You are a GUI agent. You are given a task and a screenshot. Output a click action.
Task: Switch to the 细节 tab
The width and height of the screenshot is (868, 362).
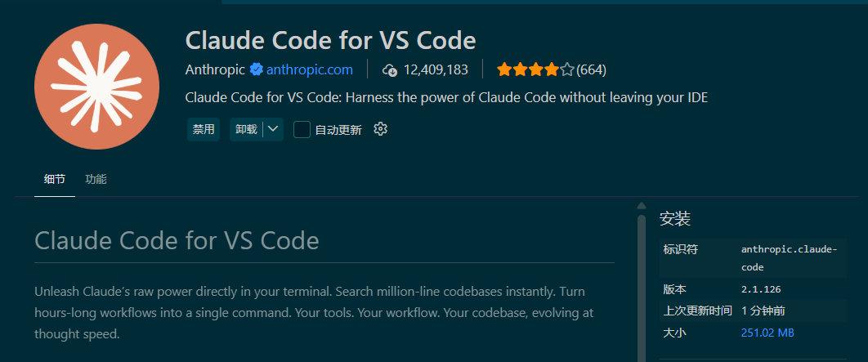pyautogui.click(x=55, y=179)
